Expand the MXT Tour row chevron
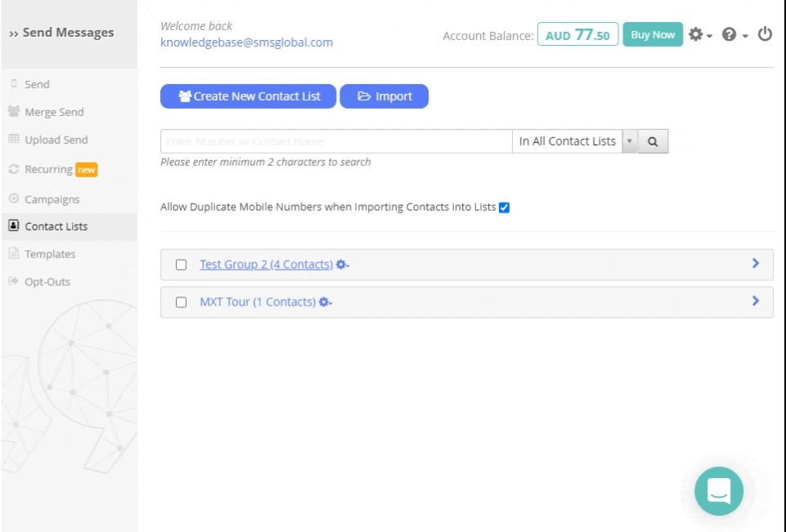786x532 pixels. click(755, 302)
